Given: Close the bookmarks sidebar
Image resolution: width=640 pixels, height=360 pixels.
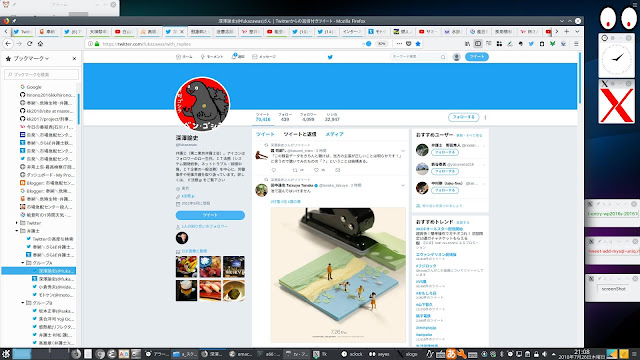Looking at the screenshot, I should 74,59.
